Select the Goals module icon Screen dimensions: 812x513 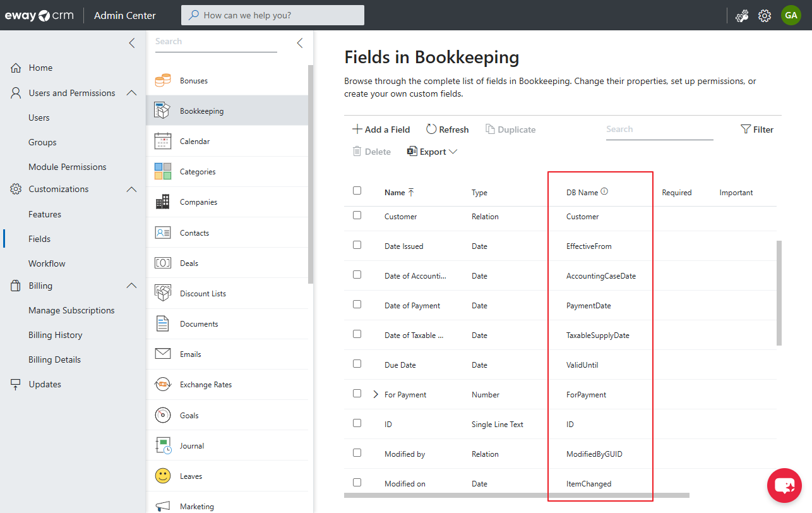[x=164, y=415]
